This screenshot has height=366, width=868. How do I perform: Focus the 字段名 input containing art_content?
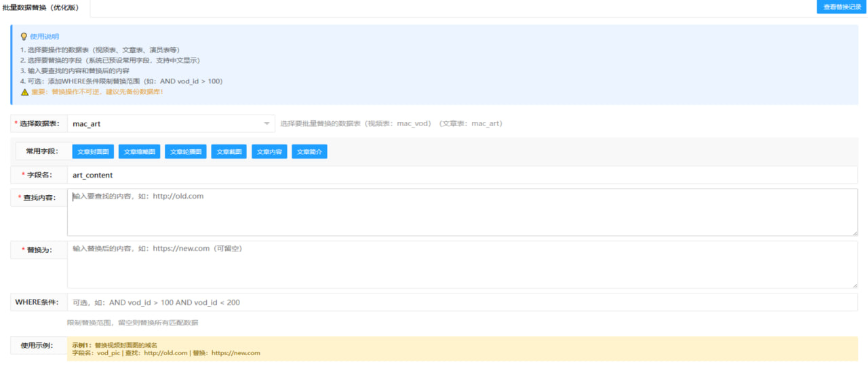(461, 175)
